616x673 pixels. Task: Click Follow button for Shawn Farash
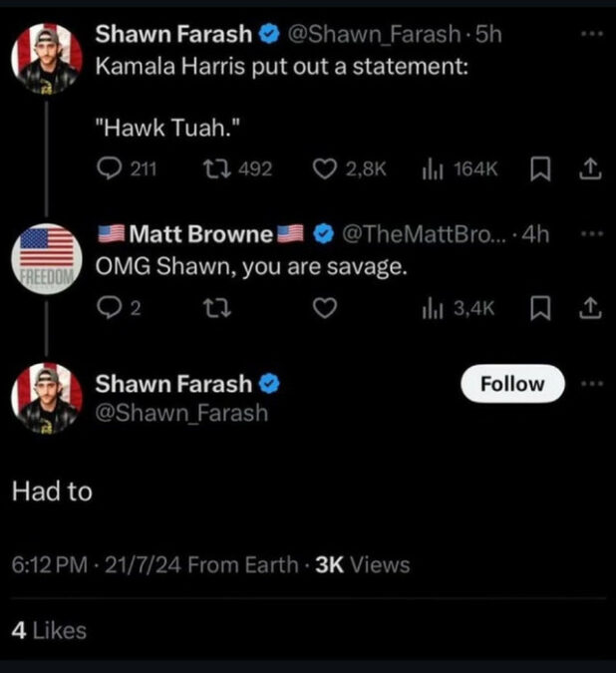512,384
